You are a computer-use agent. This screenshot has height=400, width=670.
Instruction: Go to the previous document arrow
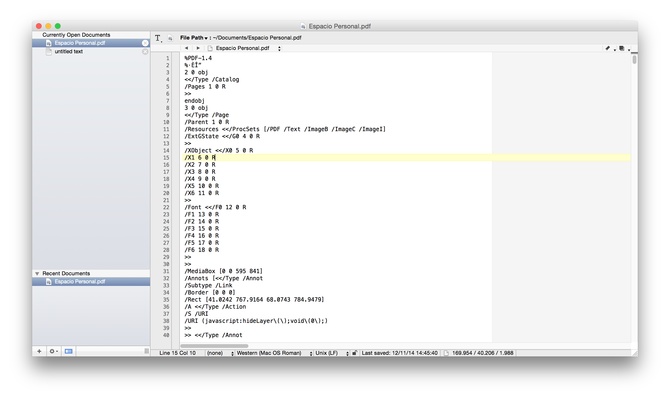pyautogui.click(x=186, y=48)
